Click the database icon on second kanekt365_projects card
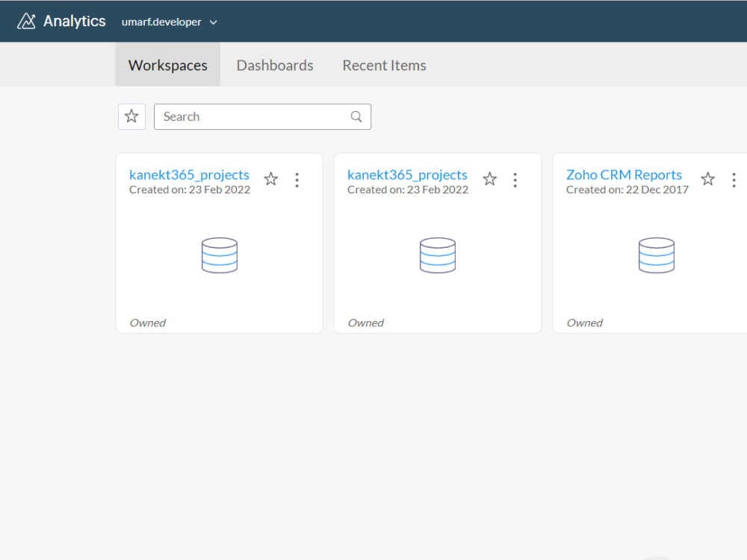747x560 pixels. (x=438, y=255)
